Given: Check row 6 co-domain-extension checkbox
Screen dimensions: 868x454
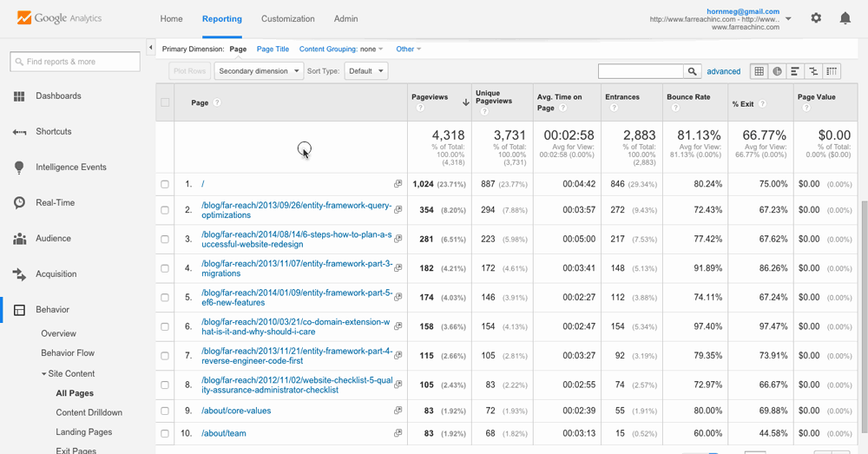Looking at the screenshot, I should (x=165, y=326).
